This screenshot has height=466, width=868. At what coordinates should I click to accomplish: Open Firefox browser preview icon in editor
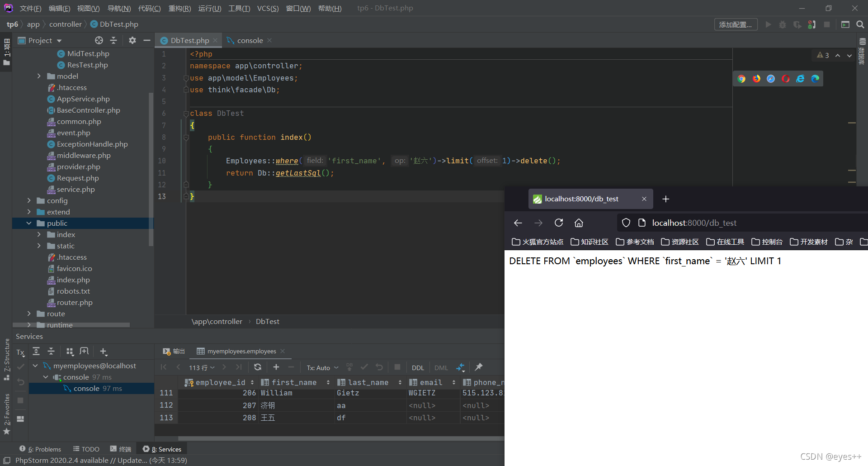(756, 79)
